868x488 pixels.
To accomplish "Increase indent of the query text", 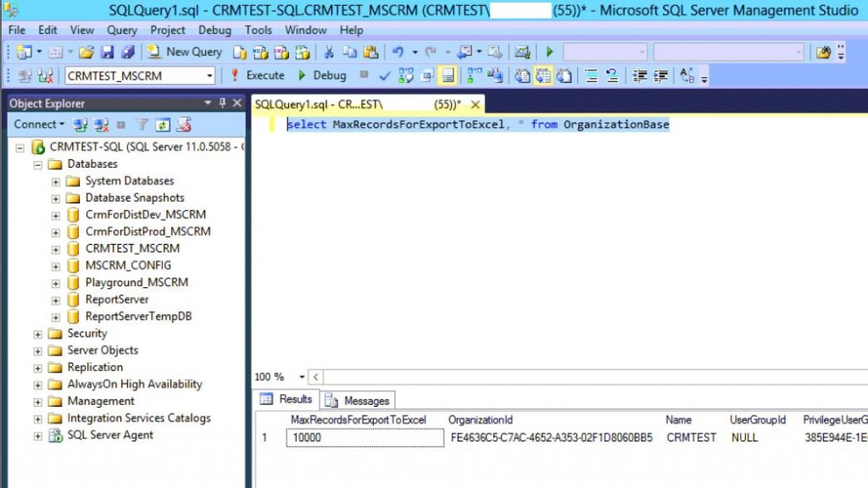I will pyautogui.click(x=659, y=75).
